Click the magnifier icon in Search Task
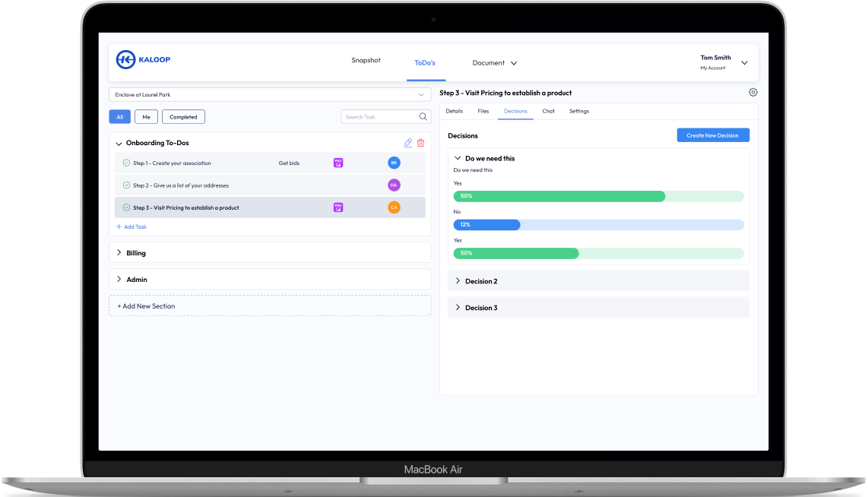Image resolution: width=868 pixels, height=497 pixels. coord(423,117)
